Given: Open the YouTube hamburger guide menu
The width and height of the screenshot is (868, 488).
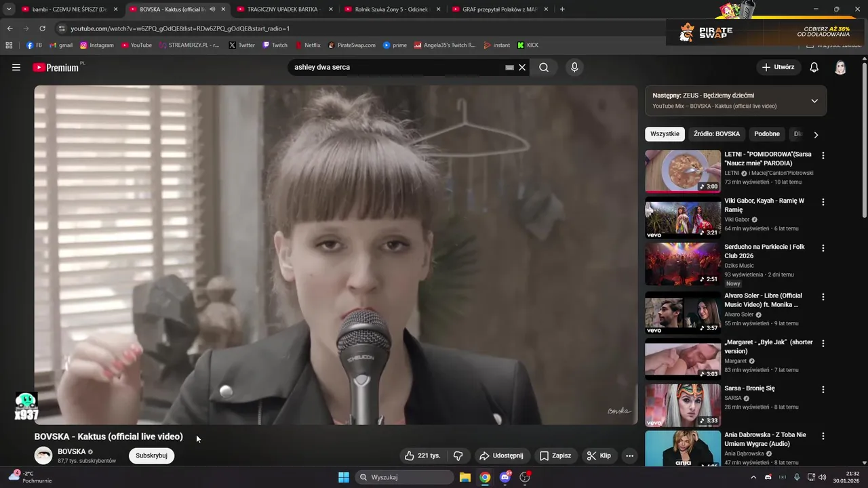Looking at the screenshot, I should click(x=16, y=67).
